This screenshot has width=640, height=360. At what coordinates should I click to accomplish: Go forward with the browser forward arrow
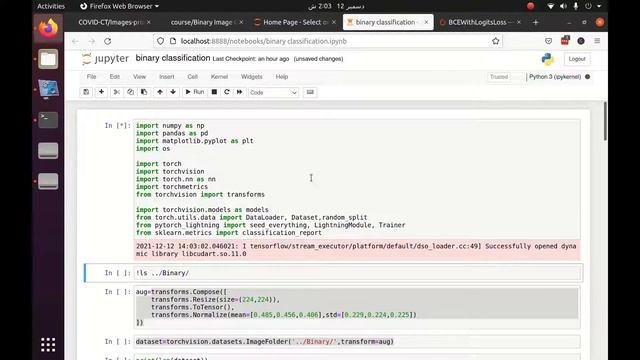click(x=91, y=41)
